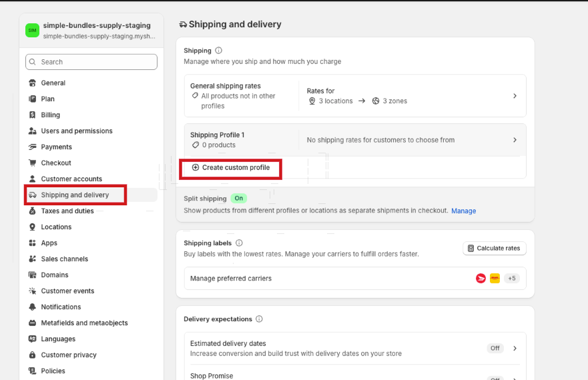Select Shipping and delivery in sidebar
The width and height of the screenshot is (588, 380).
75,195
